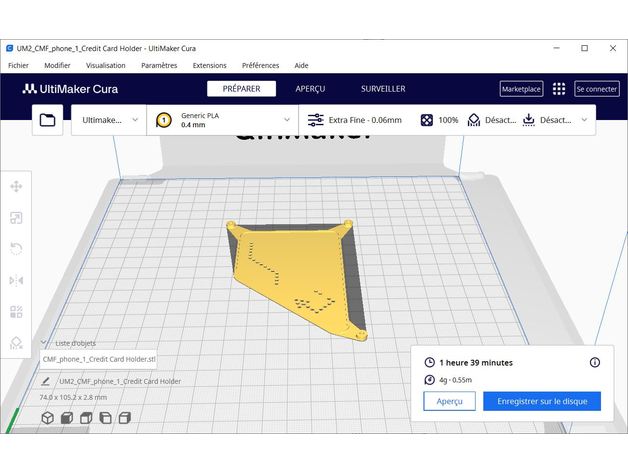Click the print time info icon
Viewport: 628px width, 472px height.
(x=595, y=362)
